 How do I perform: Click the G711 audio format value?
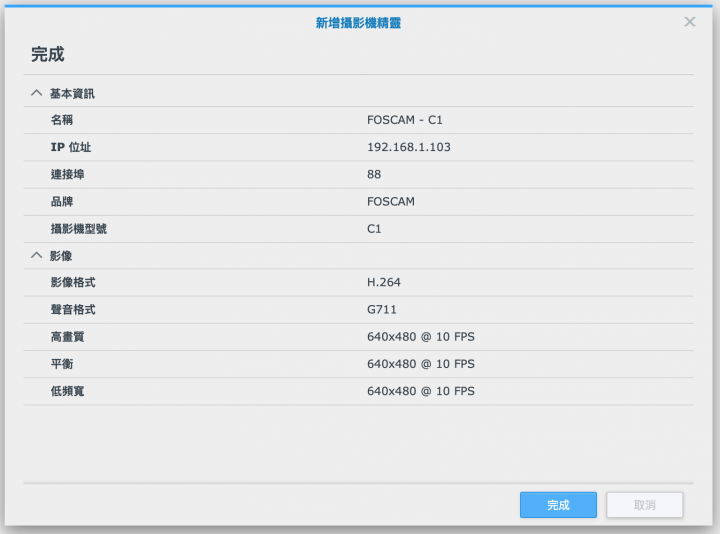point(381,309)
